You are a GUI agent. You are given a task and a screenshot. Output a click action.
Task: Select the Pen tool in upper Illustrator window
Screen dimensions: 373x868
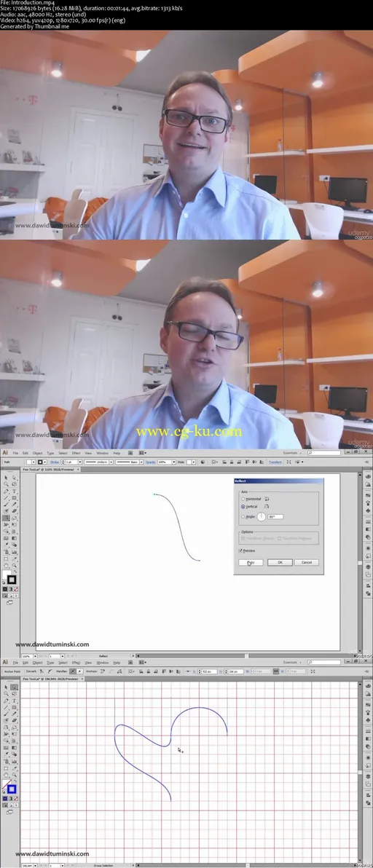point(6,491)
